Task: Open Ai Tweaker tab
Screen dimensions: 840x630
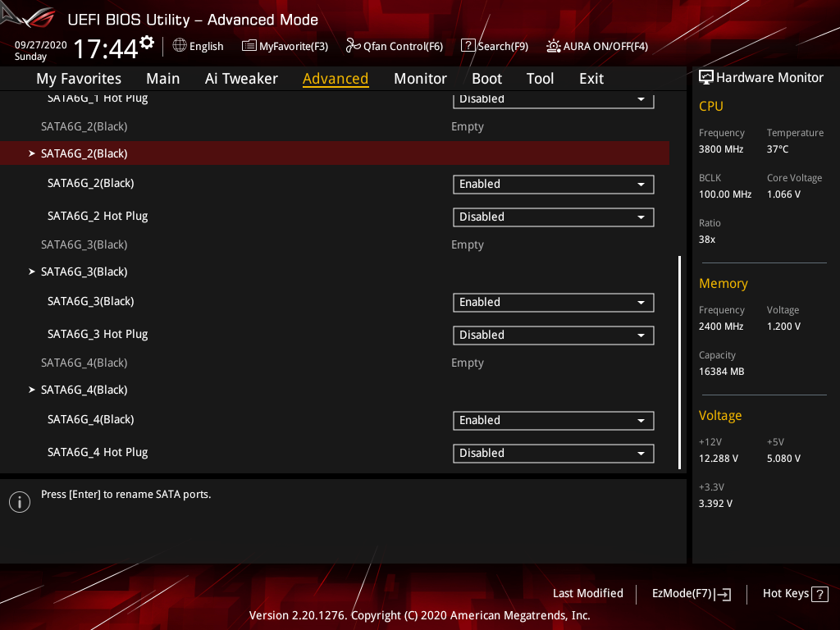Action: [241, 79]
